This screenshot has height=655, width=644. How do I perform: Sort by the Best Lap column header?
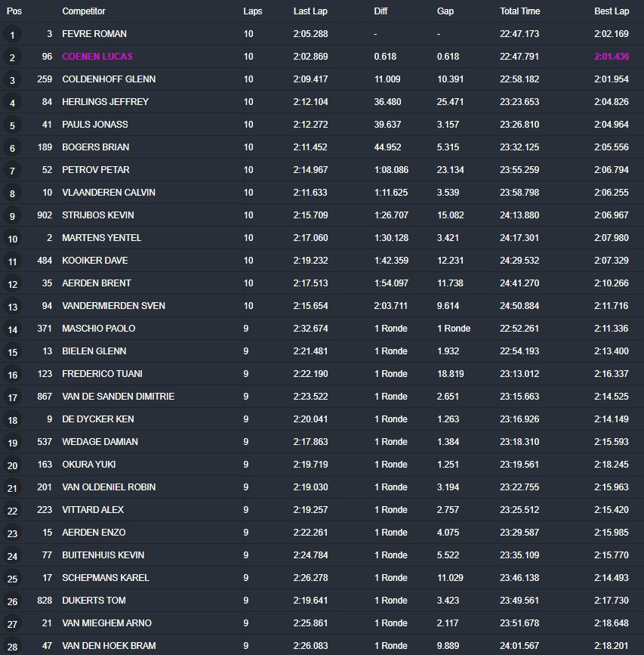coord(611,11)
